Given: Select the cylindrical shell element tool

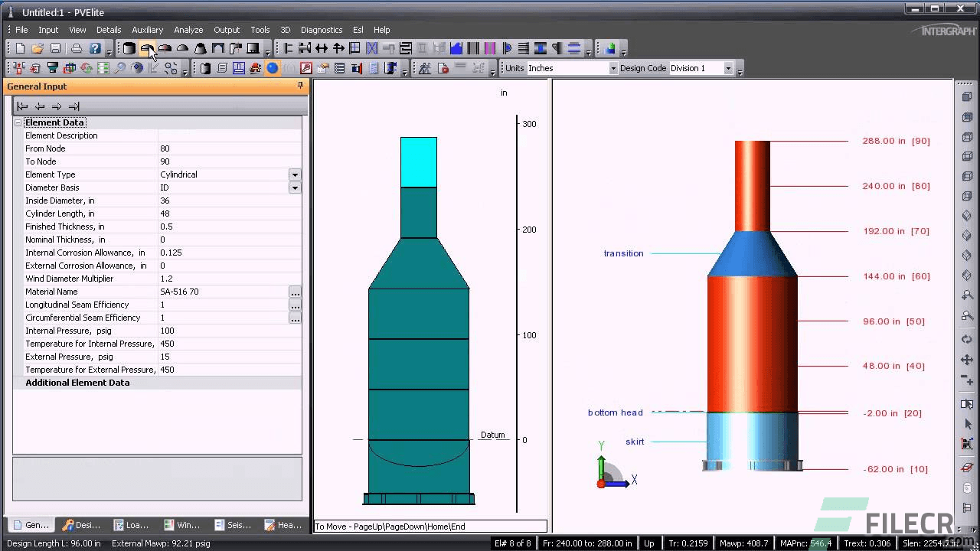Looking at the screenshot, I should 129,48.
